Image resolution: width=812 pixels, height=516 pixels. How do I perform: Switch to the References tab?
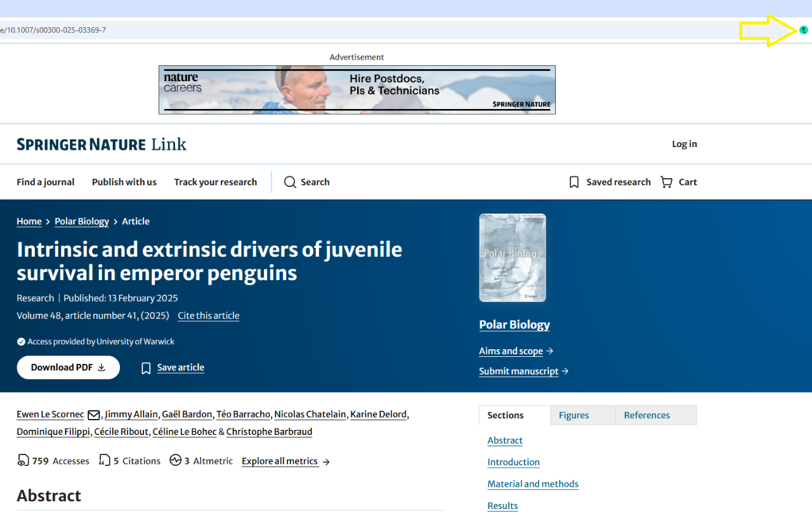[647, 415]
